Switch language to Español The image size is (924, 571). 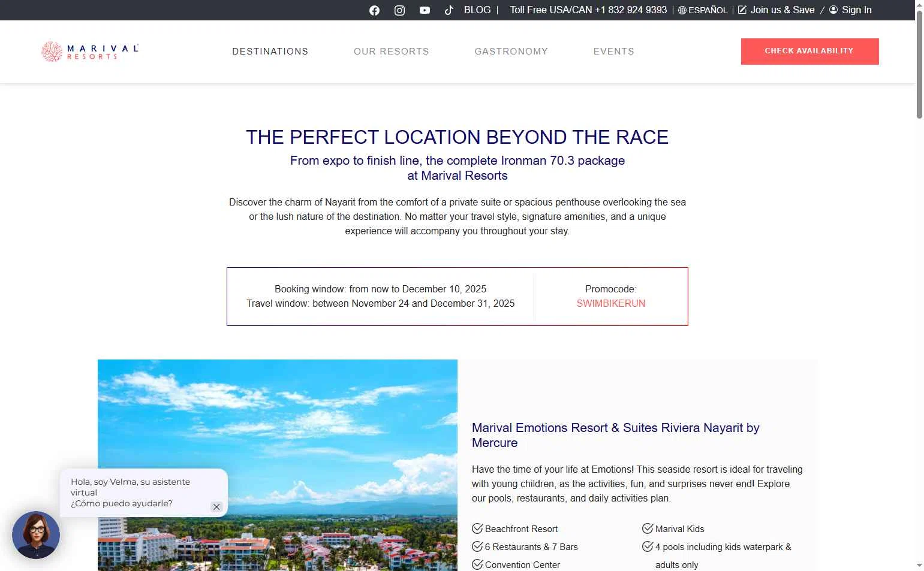click(x=708, y=10)
